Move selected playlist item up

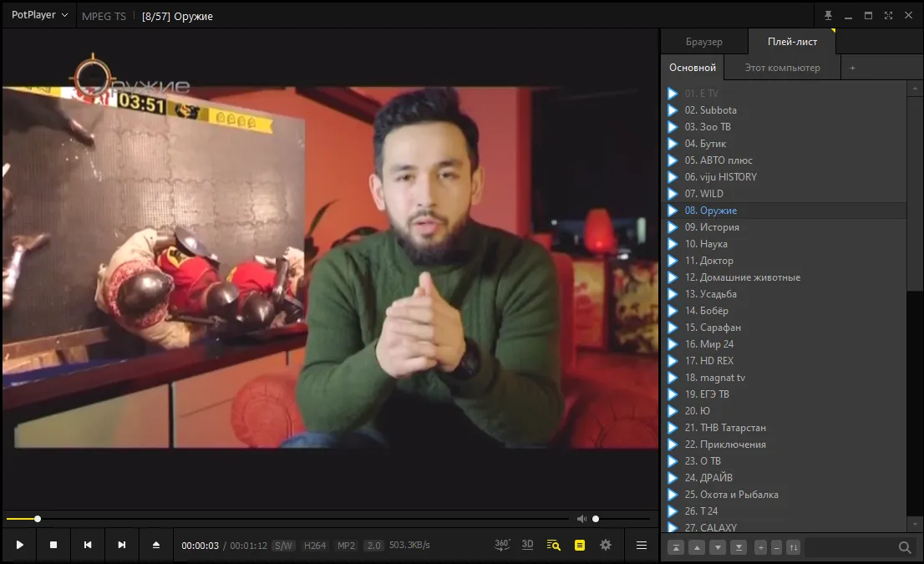[697, 547]
